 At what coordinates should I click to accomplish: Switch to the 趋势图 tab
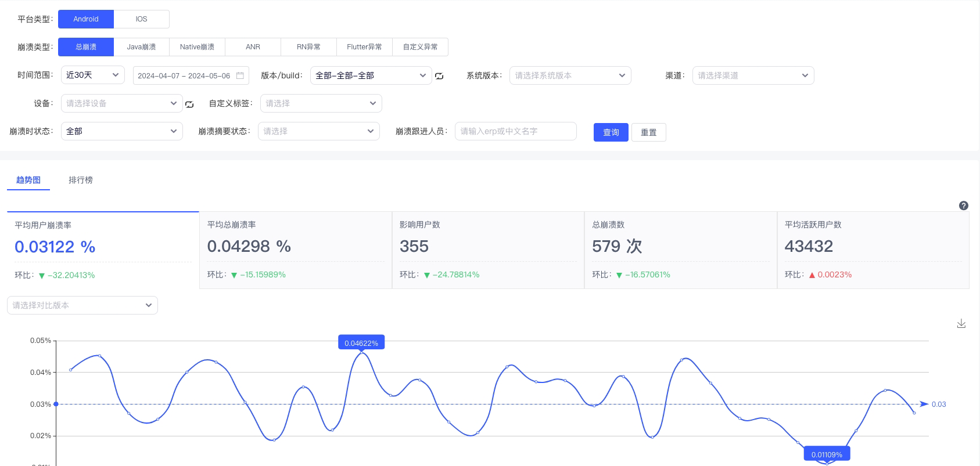[28, 180]
